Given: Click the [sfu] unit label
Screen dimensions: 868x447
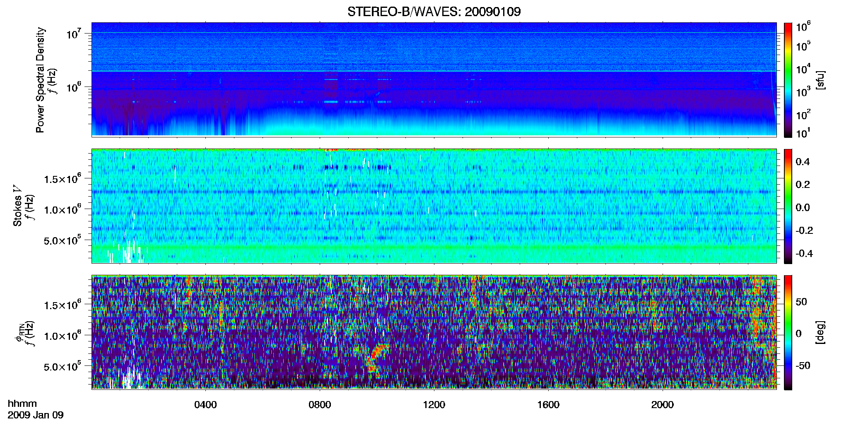Looking at the screenshot, I should pyautogui.click(x=820, y=80).
